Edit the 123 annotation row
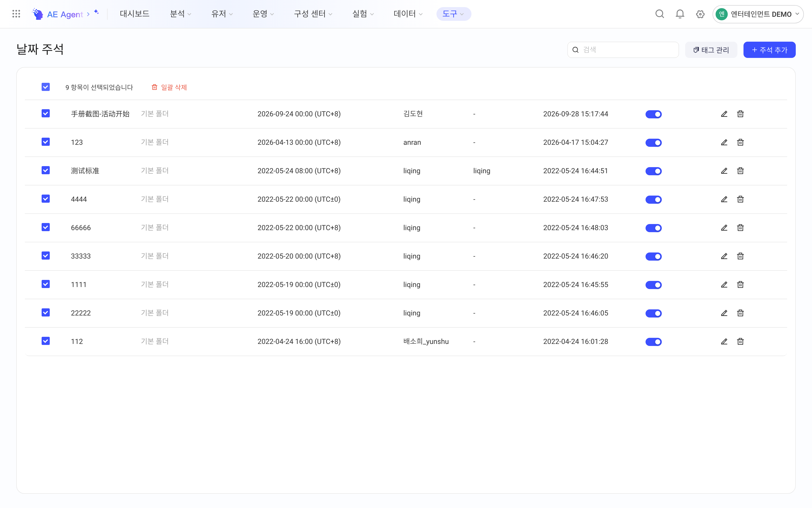The height and width of the screenshot is (508, 812). tap(724, 142)
